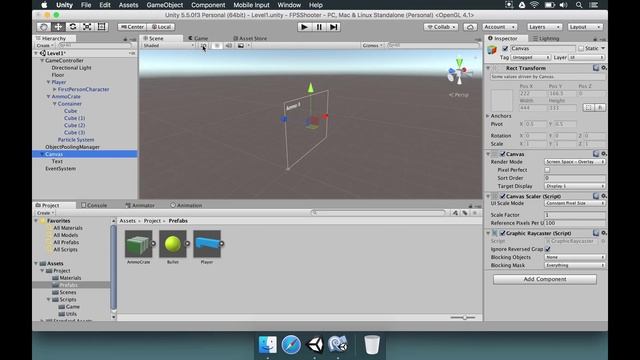Viewport: 640px width, 360px height.
Task: Toggle raw edit mode button R
Action: (x=600, y=107)
